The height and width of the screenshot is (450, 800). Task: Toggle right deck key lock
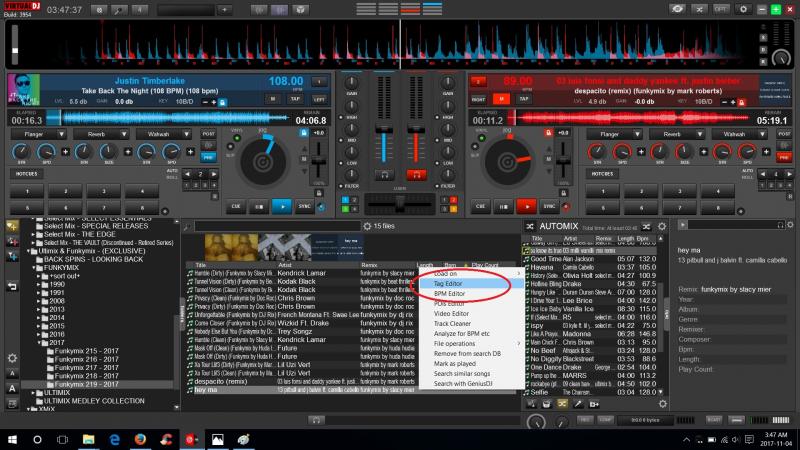[742, 103]
